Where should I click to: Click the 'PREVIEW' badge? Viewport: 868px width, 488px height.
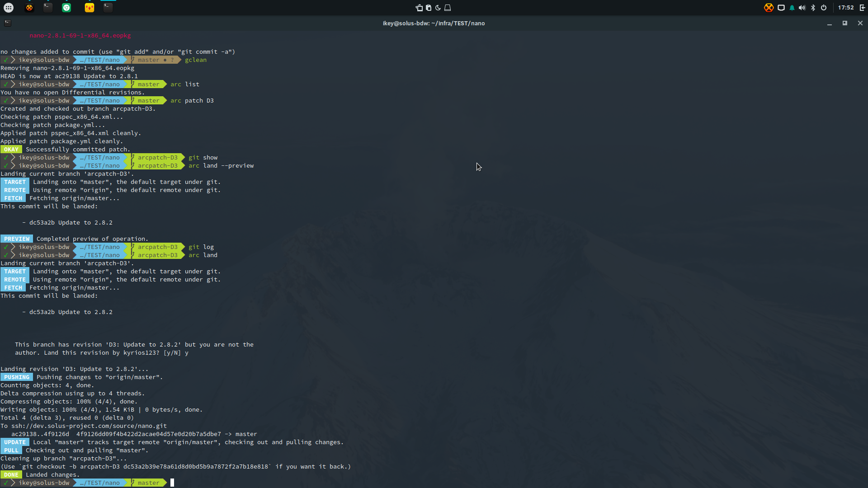pyautogui.click(x=17, y=239)
